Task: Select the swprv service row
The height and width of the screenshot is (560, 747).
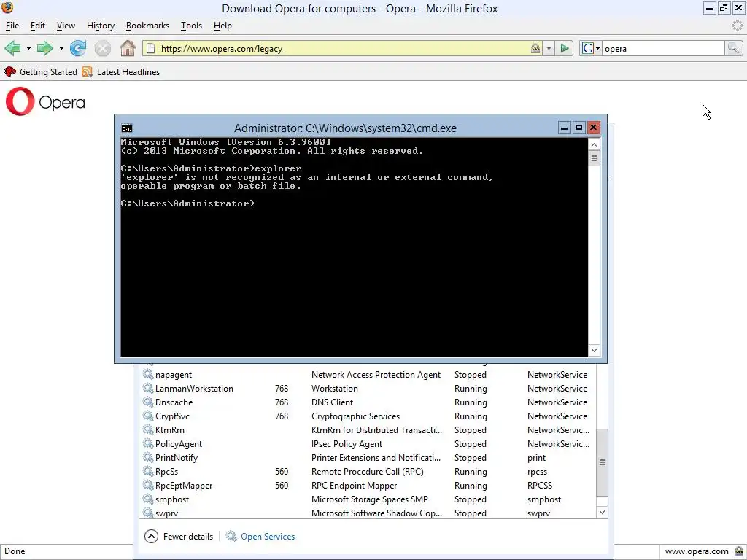Action: tap(367, 513)
